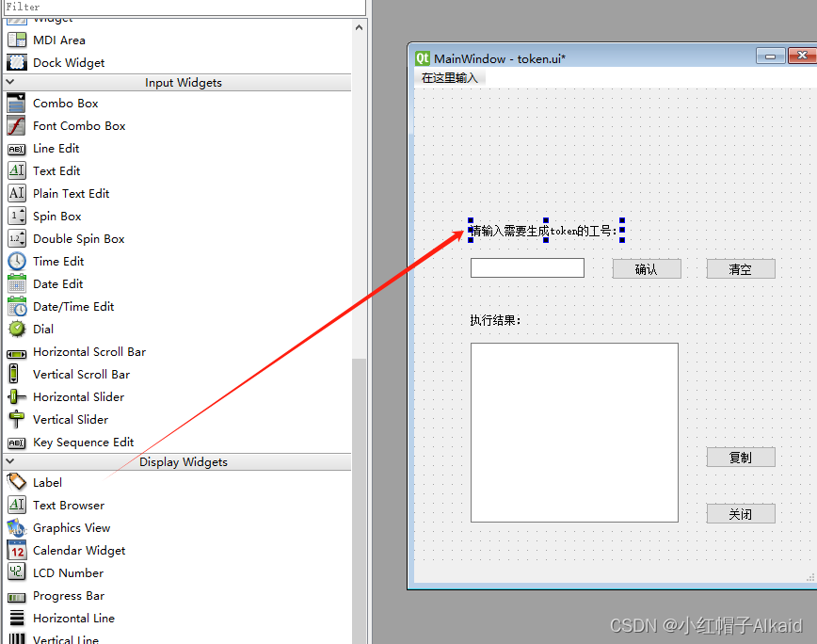Select the Horizontal Scroll Bar icon

coord(17,354)
